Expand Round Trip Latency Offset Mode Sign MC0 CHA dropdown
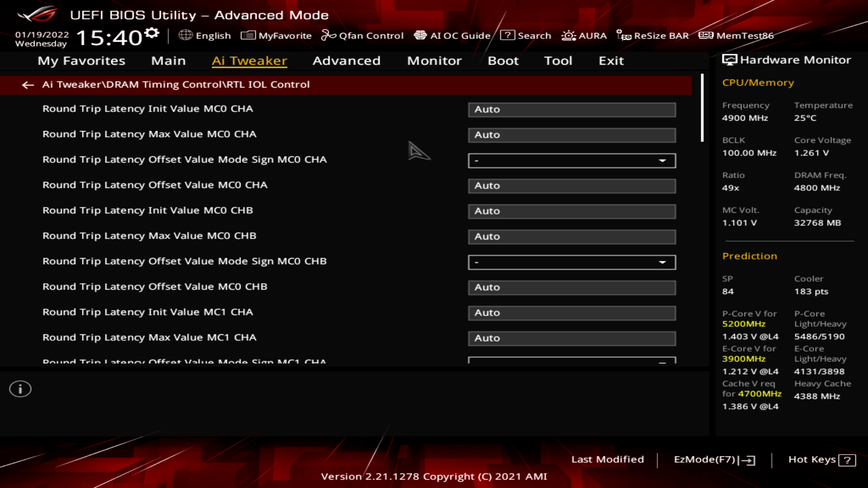The image size is (868, 488). click(663, 160)
